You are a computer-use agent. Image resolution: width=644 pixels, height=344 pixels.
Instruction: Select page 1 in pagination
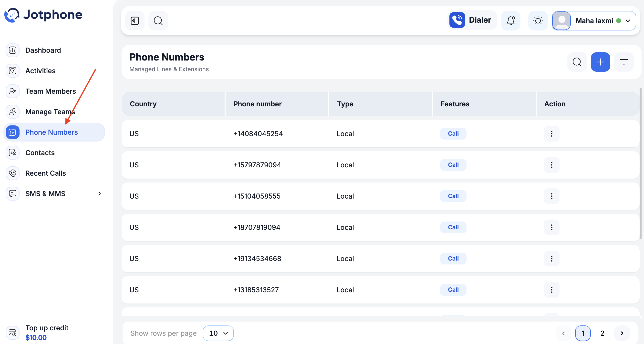[x=583, y=333]
